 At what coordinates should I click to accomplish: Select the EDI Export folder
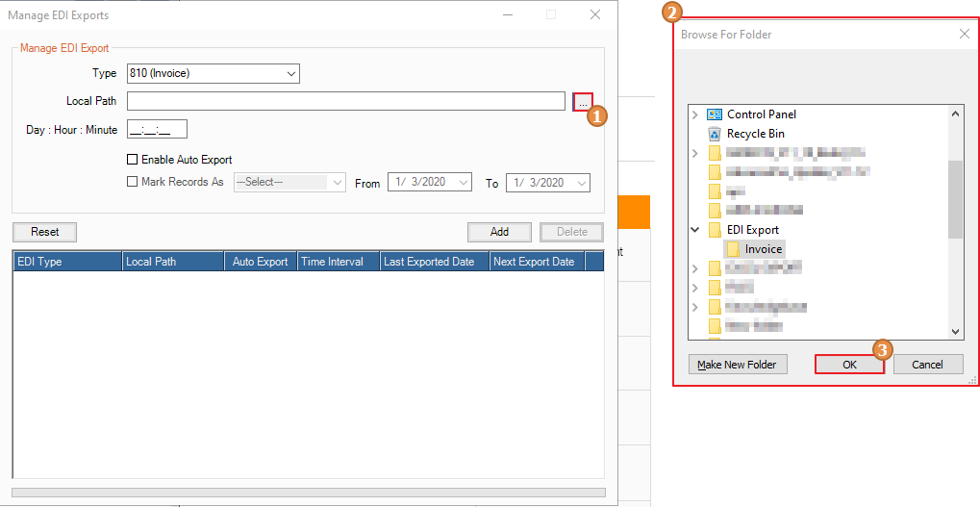click(752, 230)
